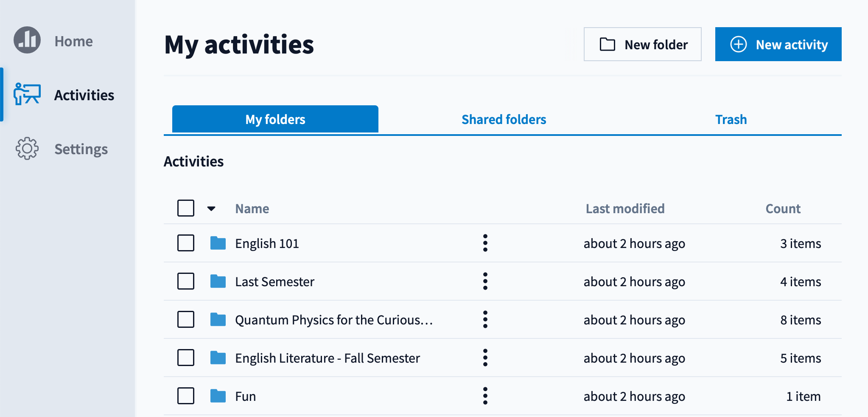
Task: Switch to the Shared folders tab
Action: tap(504, 119)
